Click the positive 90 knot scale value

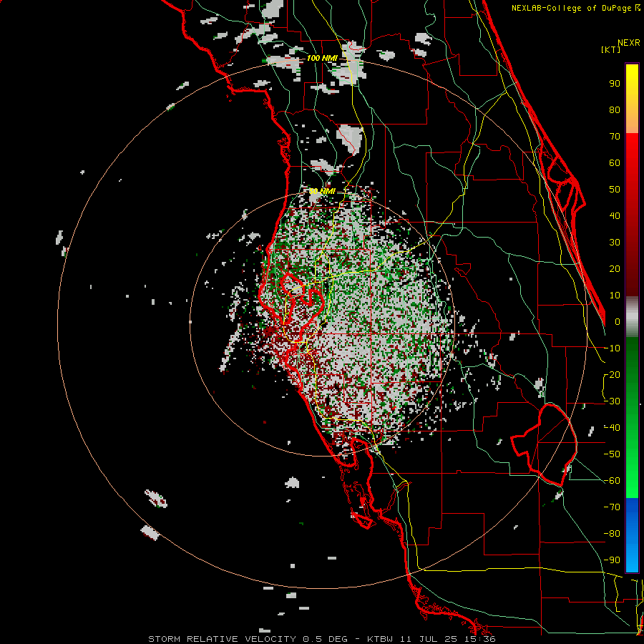click(x=615, y=84)
